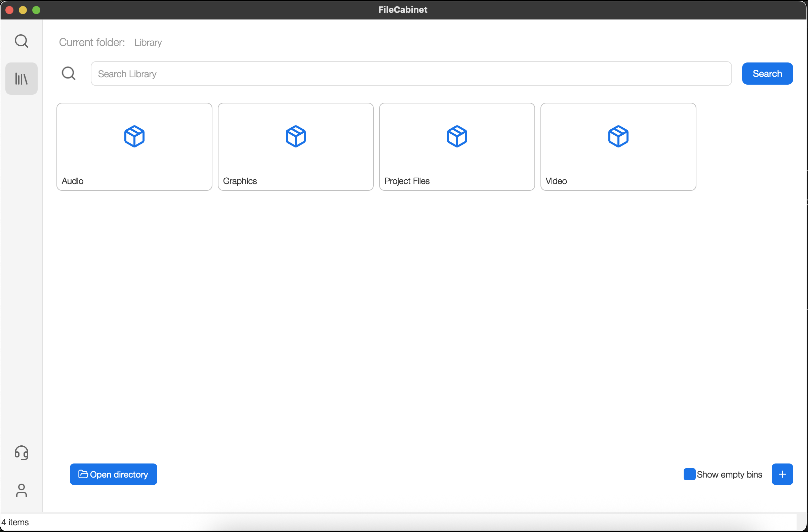Open the Video bin label
Screen dimensions: 808x532
click(x=556, y=181)
